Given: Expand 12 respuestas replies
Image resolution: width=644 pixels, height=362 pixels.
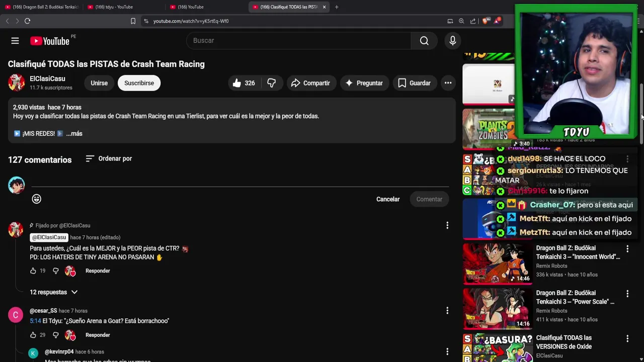Looking at the screenshot, I should coord(53,292).
